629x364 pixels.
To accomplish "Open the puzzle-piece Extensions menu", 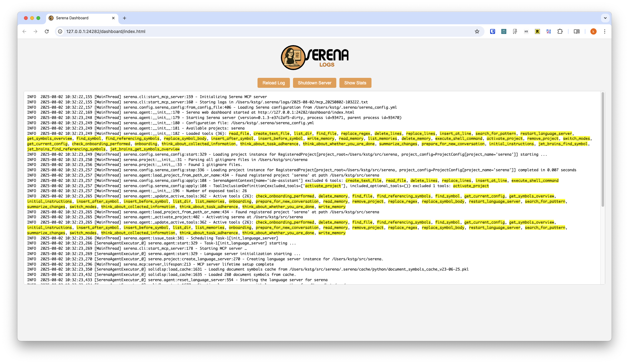I will [x=560, y=31].
